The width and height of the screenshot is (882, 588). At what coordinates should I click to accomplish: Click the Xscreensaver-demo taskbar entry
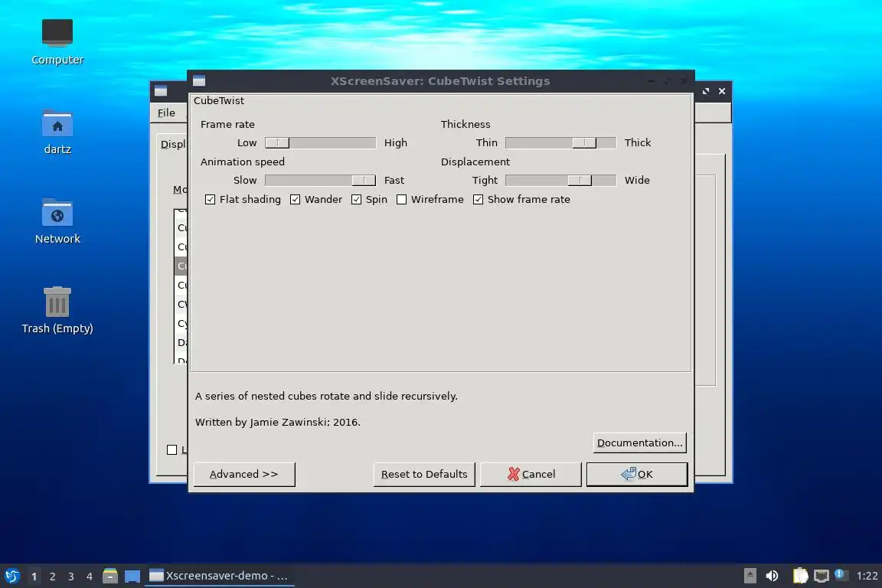click(220, 576)
